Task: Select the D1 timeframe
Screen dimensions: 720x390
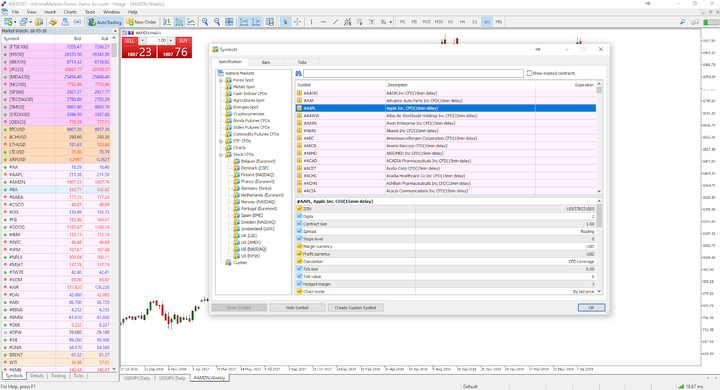Action: [x=474, y=22]
